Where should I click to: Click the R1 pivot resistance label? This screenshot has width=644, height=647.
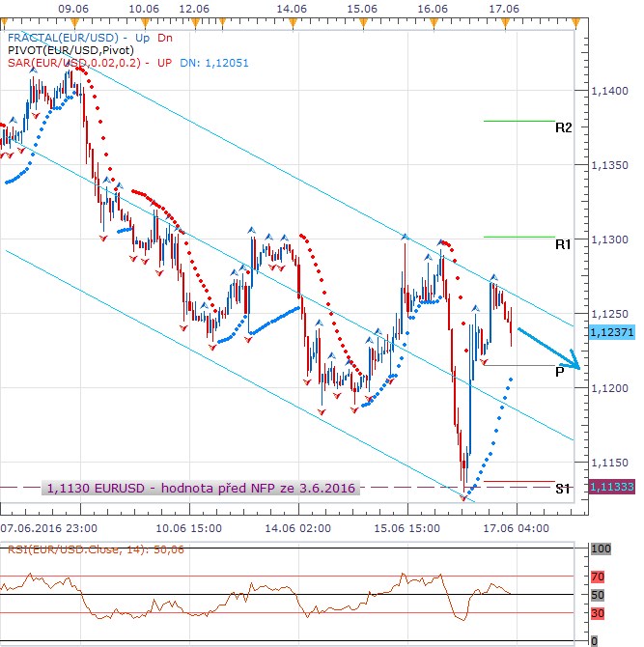(x=563, y=245)
